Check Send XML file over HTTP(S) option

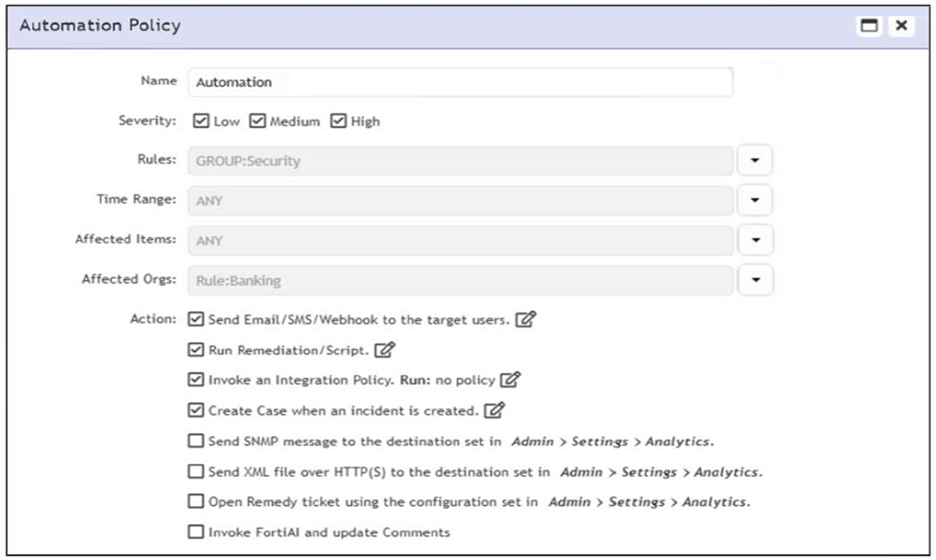[x=196, y=472]
